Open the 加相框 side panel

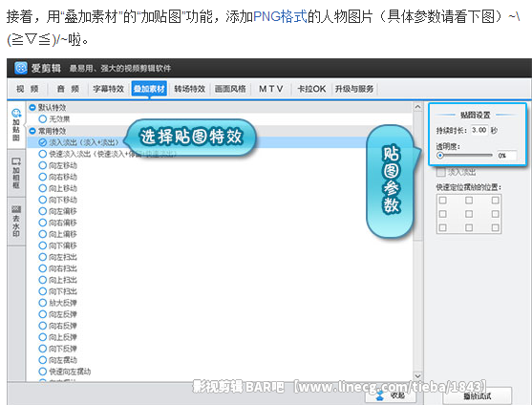click(16, 173)
